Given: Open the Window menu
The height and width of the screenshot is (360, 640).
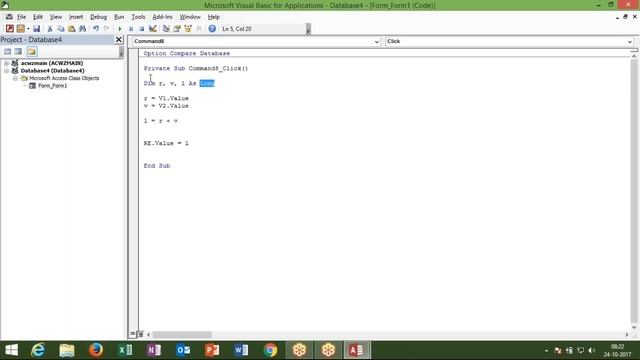Looking at the screenshot, I should click(190, 17).
